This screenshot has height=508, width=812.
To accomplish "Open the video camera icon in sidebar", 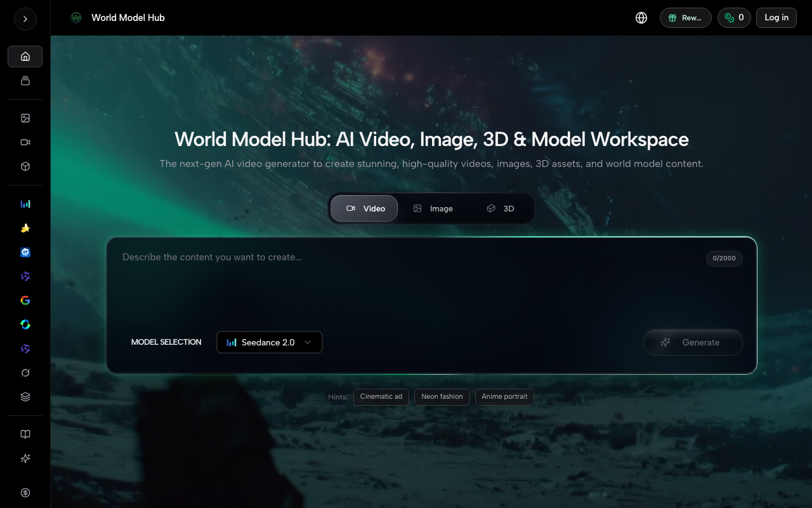I will pyautogui.click(x=25, y=142).
